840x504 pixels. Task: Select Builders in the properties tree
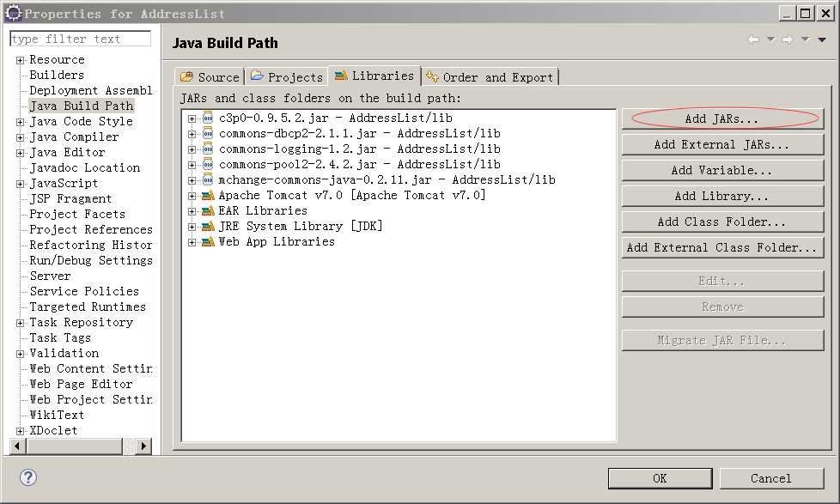[57, 75]
